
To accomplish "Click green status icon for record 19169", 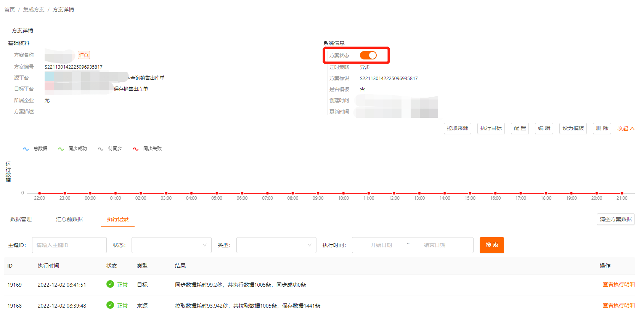I will point(110,284).
